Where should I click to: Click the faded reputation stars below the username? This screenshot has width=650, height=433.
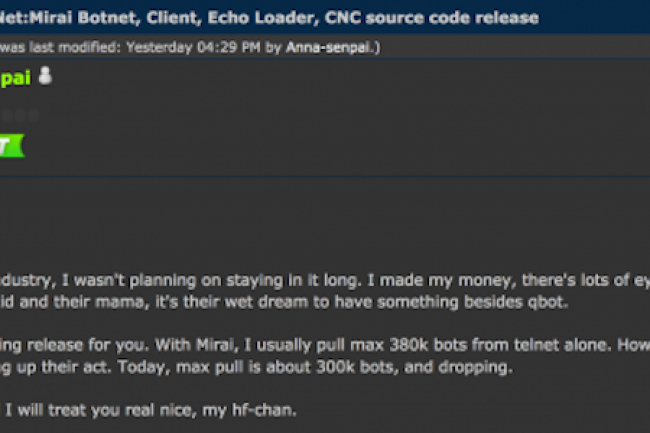pyautogui.click(x=19, y=116)
